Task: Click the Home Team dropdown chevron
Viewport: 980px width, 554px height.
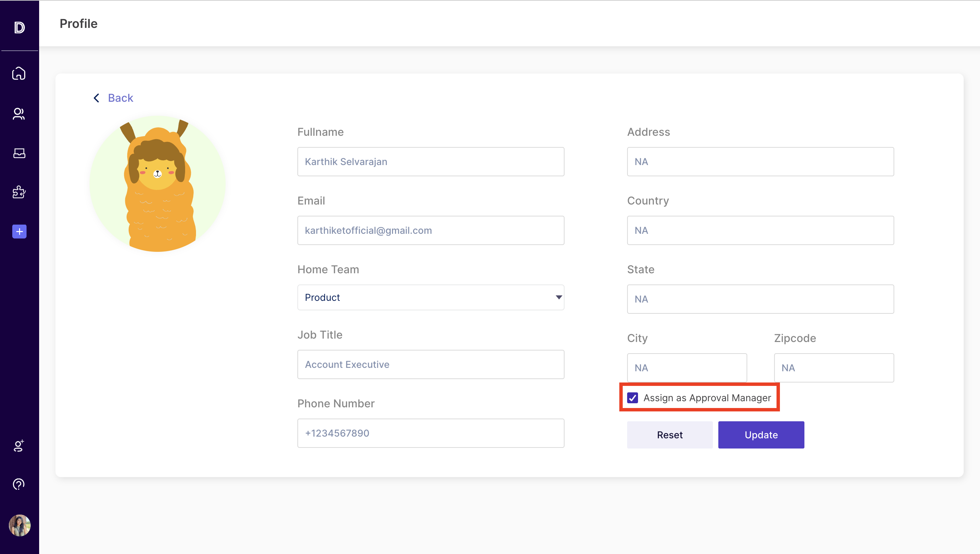Action: [558, 297]
